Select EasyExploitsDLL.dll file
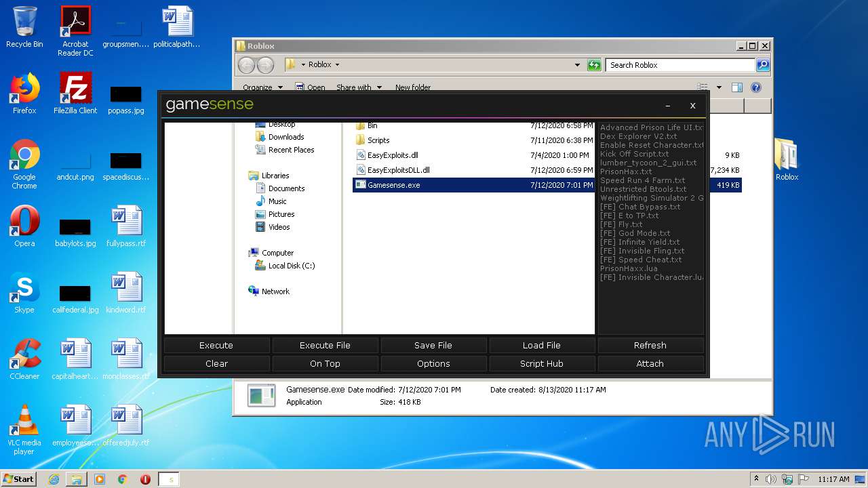 (x=398, y=170)
